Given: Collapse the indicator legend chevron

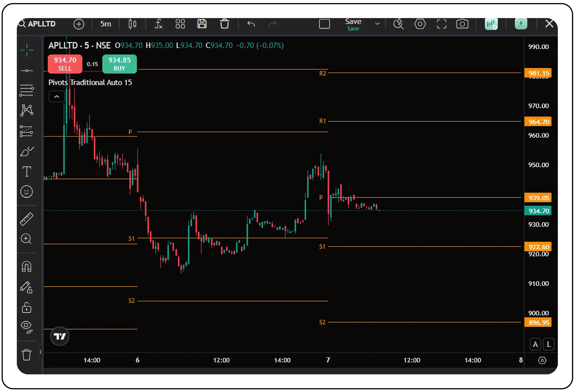Looking at the screenshot, I should [57, 96].
